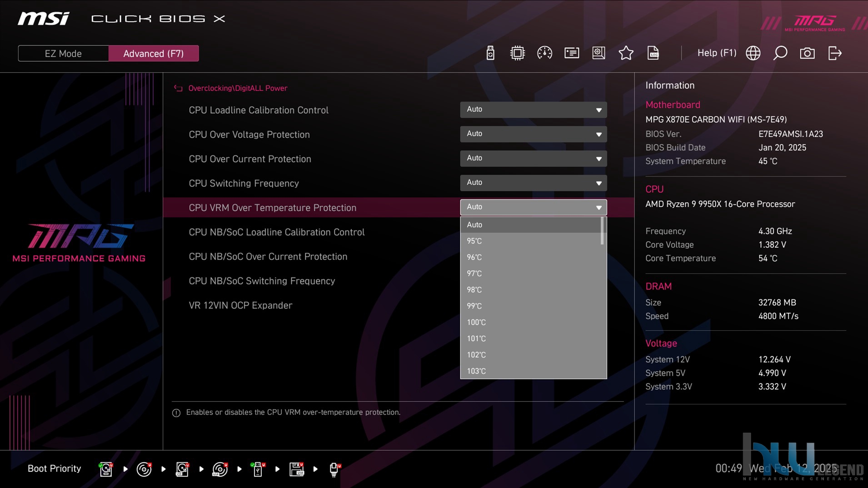Select USB floppy boot priority icon
Viewport: 868px width, 488px height.
pos(296,469)
